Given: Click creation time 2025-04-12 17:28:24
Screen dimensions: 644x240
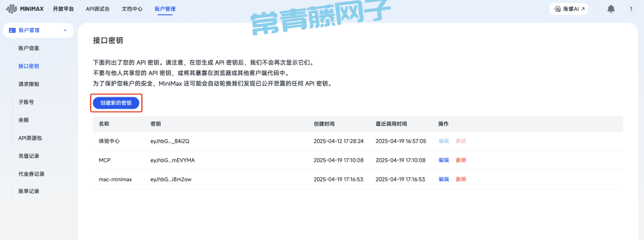Looking at the screenshot, I should (339, 141).
